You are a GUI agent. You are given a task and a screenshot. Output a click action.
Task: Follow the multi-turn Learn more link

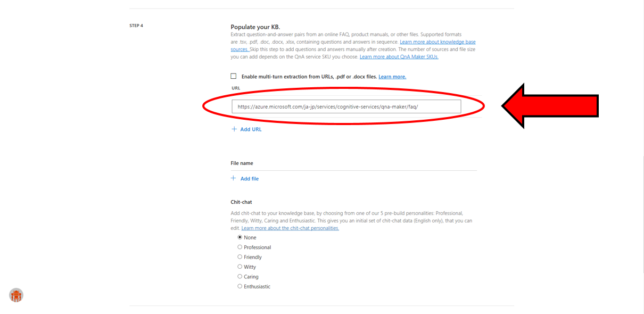tap(392, 77)
